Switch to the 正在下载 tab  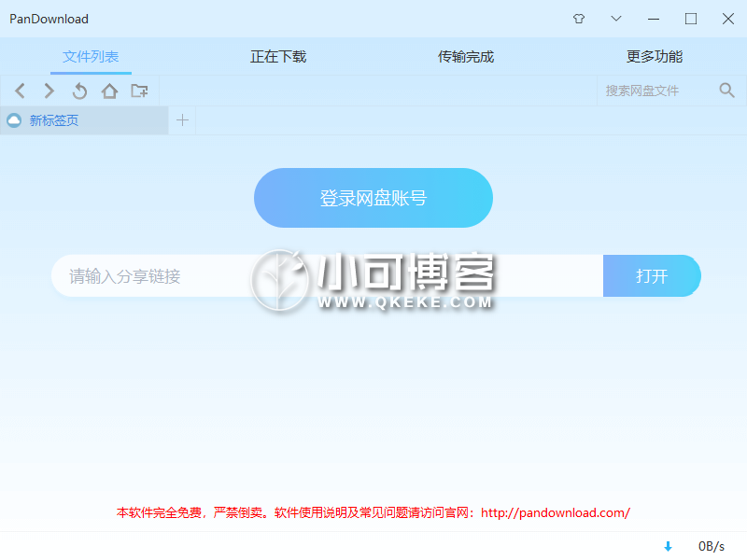278,57
